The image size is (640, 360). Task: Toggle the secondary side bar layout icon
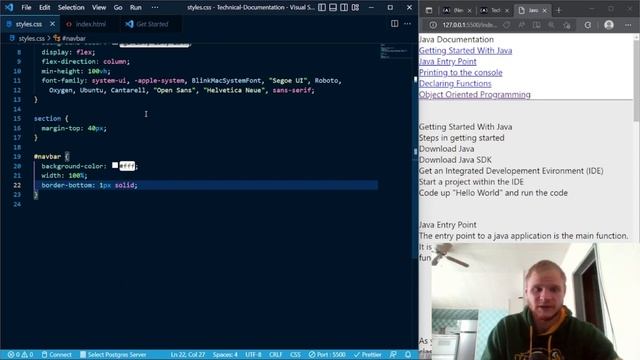(x=344, y=7)
